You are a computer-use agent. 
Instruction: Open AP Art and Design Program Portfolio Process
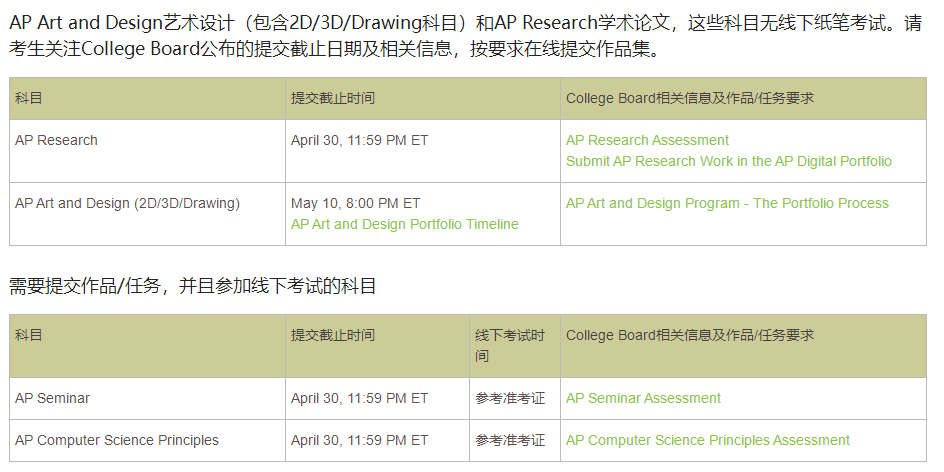pyautogui.click(x=727, y=203)
